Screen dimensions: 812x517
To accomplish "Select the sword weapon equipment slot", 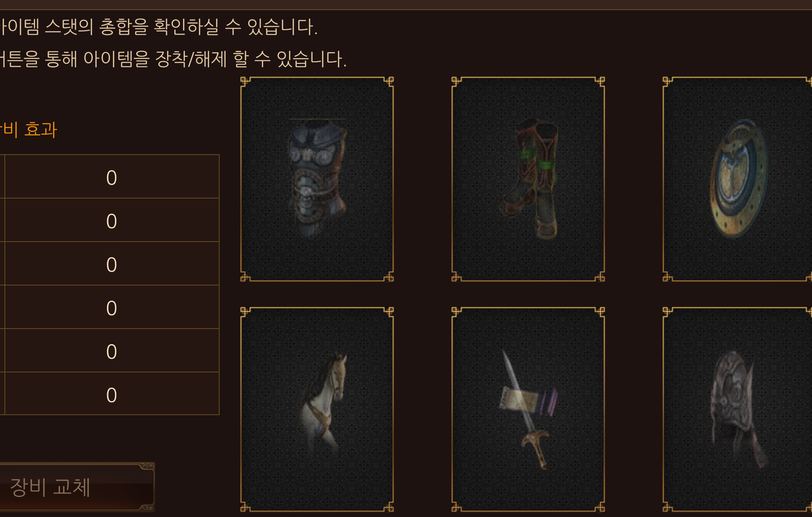I will click(x=528, y=409).
